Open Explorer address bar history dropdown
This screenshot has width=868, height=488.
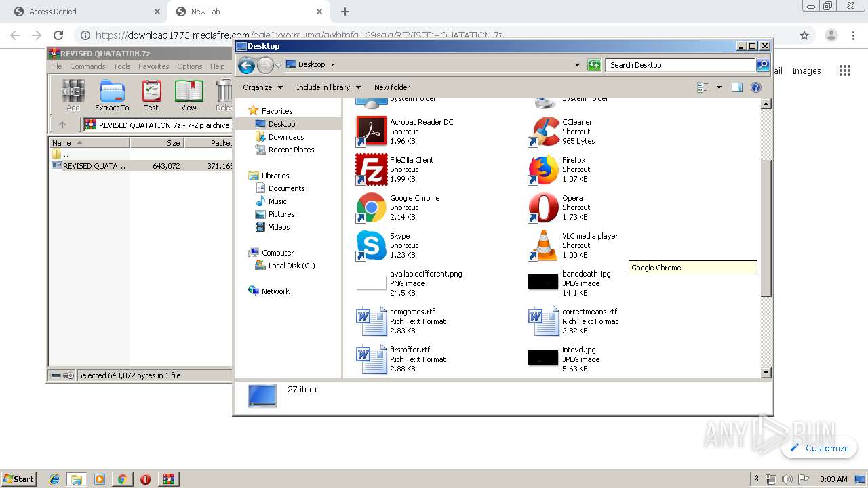(577, 65)
